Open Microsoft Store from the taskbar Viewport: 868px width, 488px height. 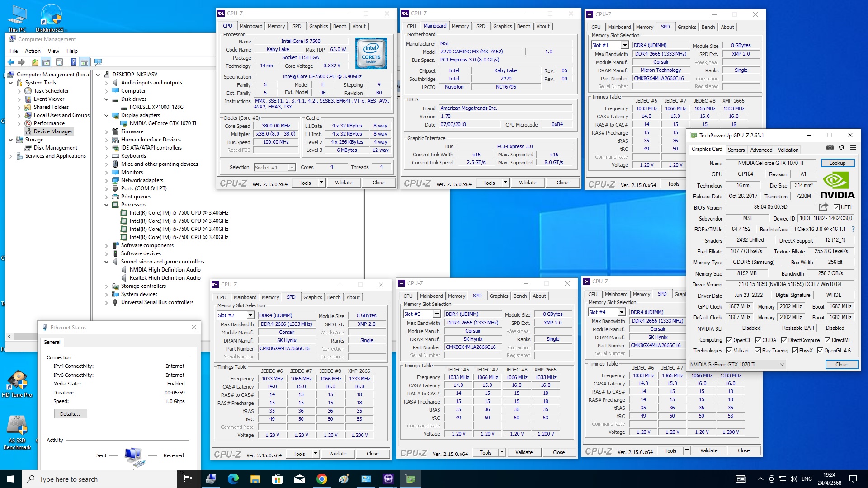click(x=277, y=479)
